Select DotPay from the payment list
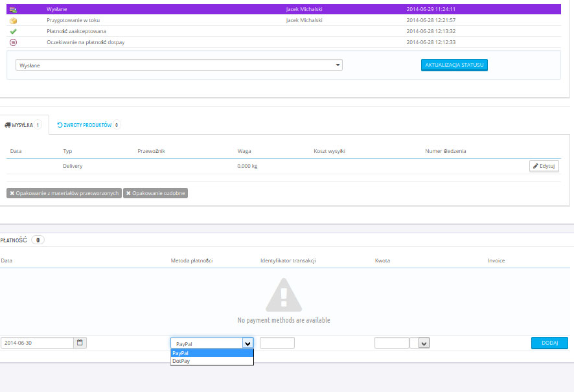Image resolution: width=574 pixels, height=392 pixels. pos(212,361)
